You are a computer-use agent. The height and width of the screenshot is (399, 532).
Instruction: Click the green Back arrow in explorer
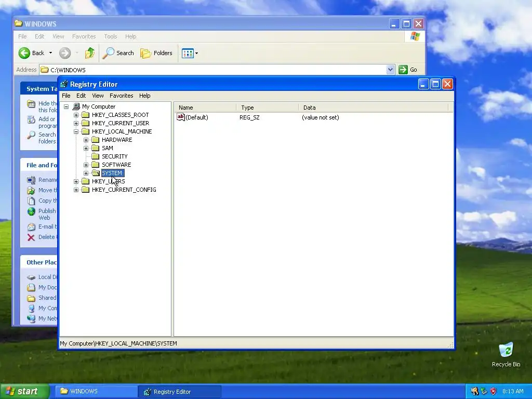[24, 53]
